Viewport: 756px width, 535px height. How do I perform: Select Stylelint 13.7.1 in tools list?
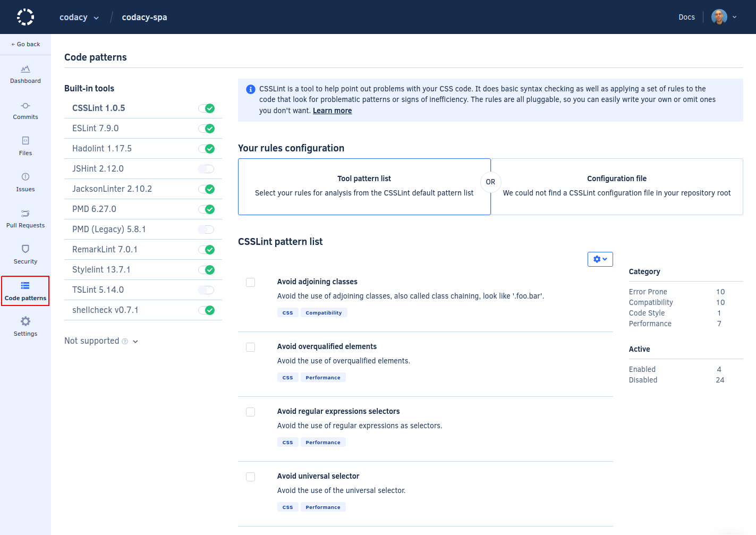[x=101, y=270]
